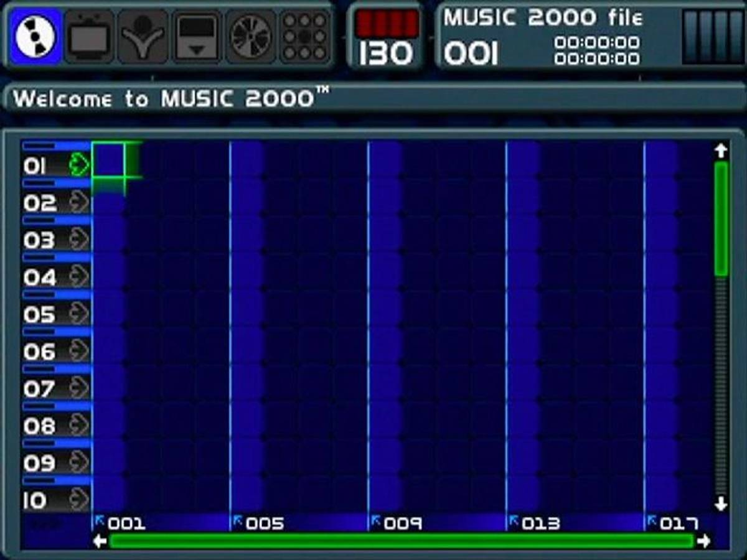Toggle track 02 speaker mute icon

pos(79,203)
